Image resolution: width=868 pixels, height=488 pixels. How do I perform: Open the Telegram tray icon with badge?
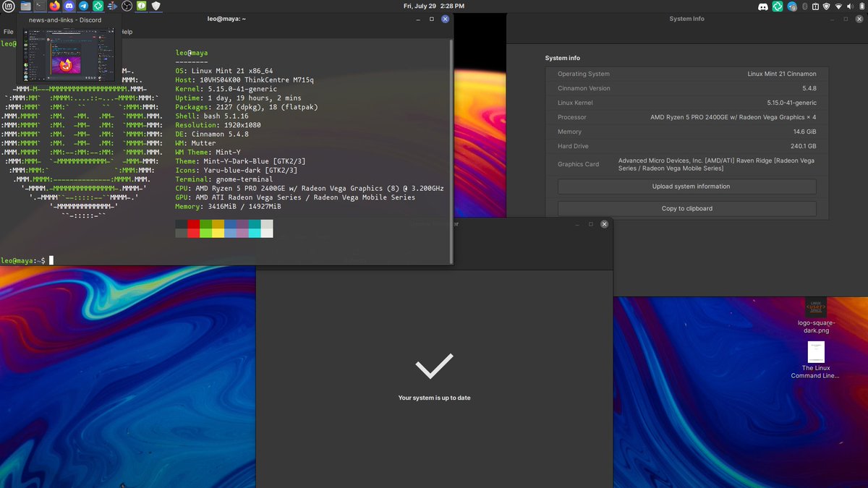coord(793,6)
